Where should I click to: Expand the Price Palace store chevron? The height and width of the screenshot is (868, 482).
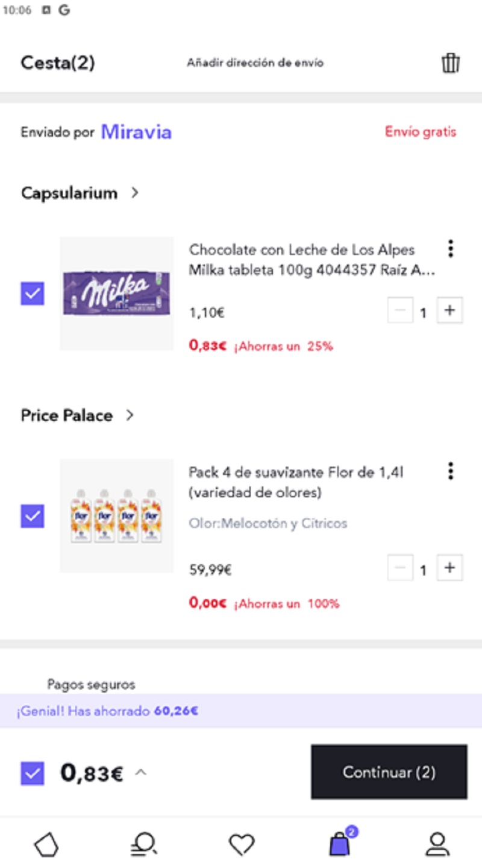pyautogui.click(x=130, y=415)
